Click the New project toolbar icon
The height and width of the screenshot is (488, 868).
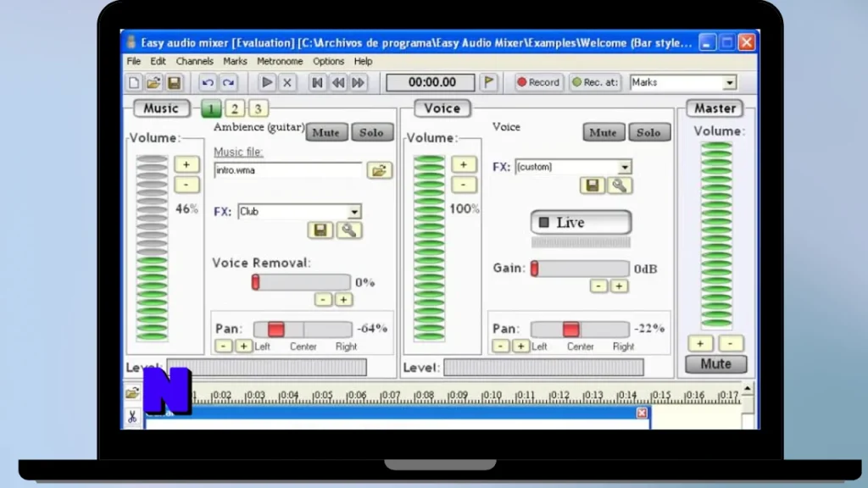(133, 82)
